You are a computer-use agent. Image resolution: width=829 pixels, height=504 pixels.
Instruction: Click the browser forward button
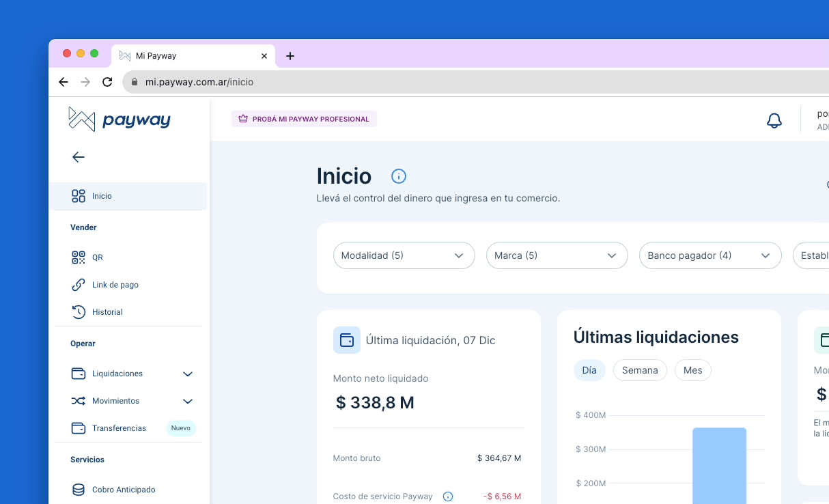(85, 82)
